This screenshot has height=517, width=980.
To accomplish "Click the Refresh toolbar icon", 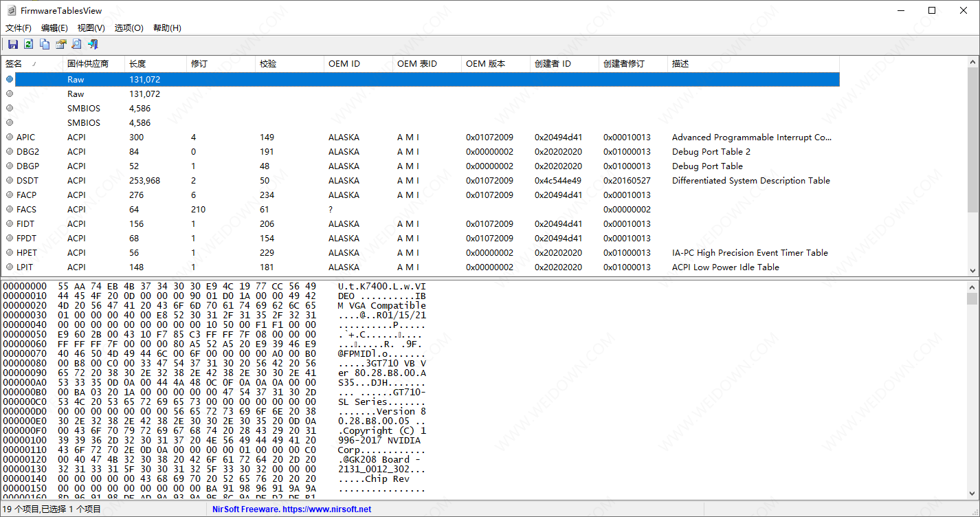I will pos(28,44).
